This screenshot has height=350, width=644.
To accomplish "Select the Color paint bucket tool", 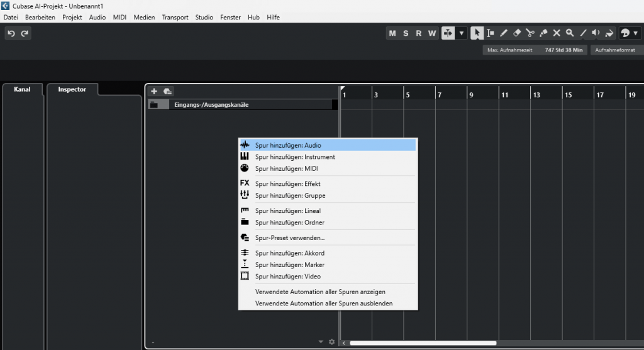I will 609,33.
